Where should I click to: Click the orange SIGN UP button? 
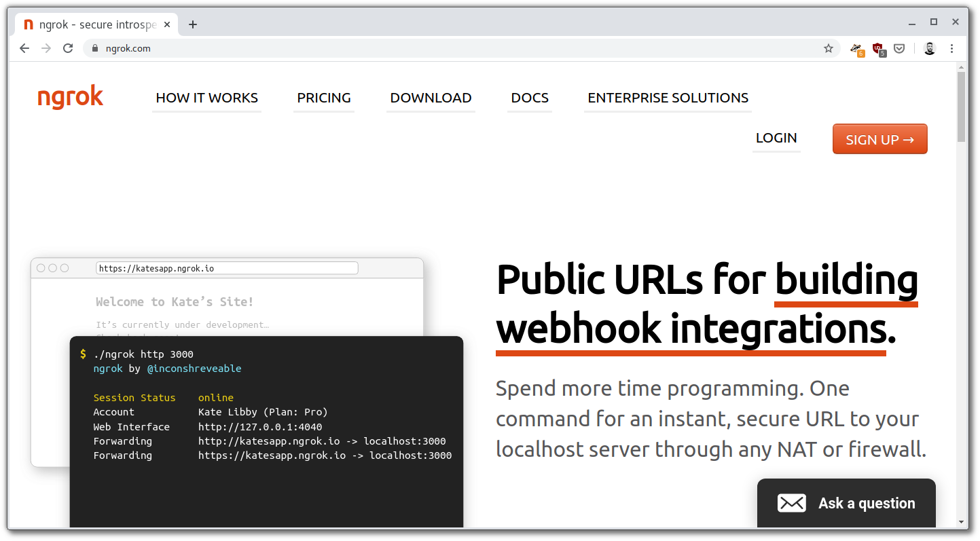click(x=880, y=139)
